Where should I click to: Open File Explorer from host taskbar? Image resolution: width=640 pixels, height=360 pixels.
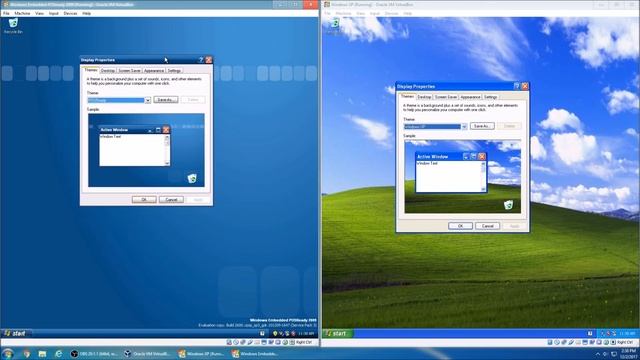pyautogui.click(x=42, y=354)
